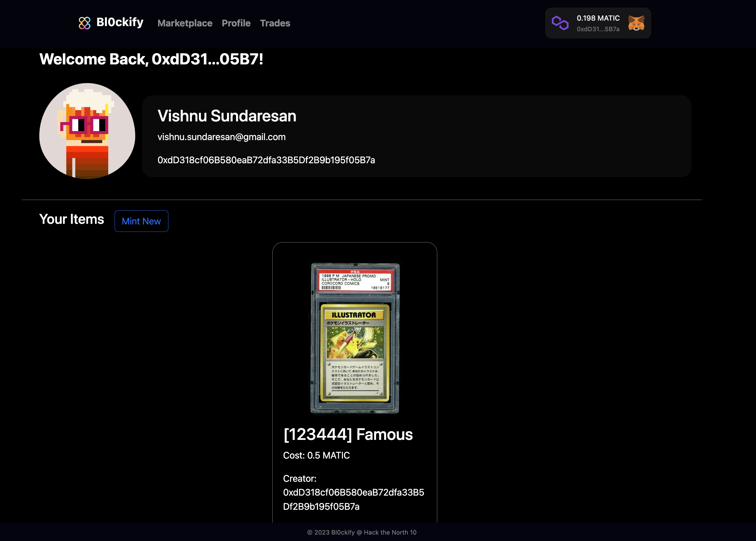Screen dimensions: 756x541
Task: Click the Cost: 0.5 MATIC label
Action: (316, 455)
